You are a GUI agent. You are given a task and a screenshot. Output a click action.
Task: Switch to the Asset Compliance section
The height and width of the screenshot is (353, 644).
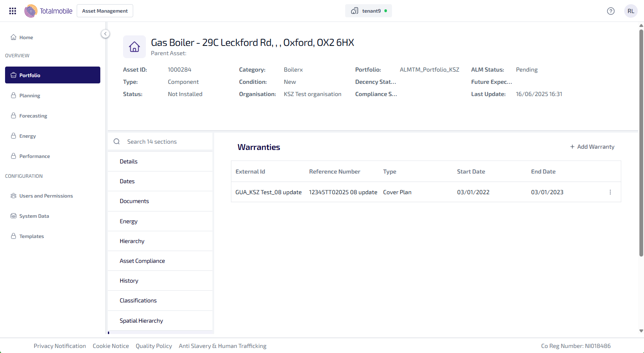tap(142, 261)
